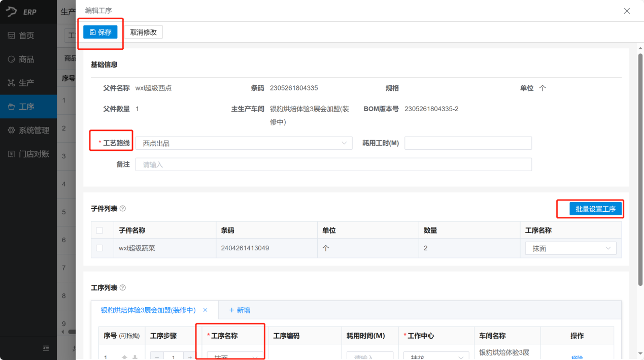Open 系统管理 in the left sidebar
Viewport: 644px width, 360px height.
point(28,130)
